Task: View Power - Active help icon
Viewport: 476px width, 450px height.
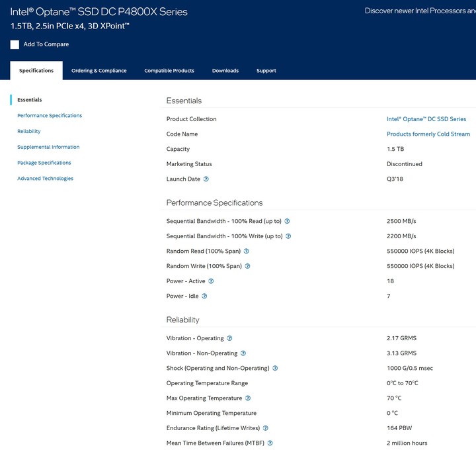Action: click(x=211, y=281)
